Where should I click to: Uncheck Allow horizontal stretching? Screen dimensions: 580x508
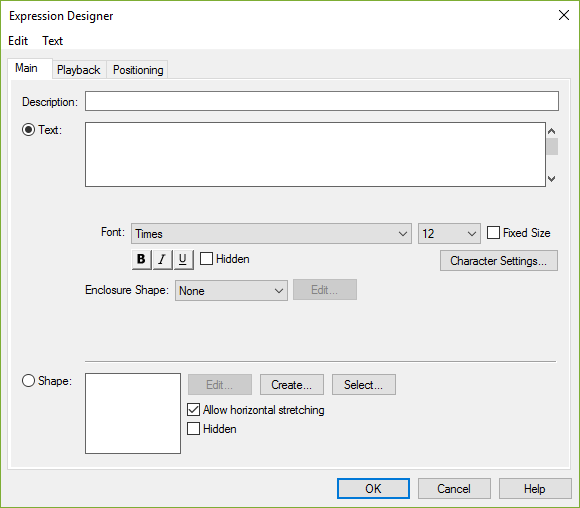(193, 410)
